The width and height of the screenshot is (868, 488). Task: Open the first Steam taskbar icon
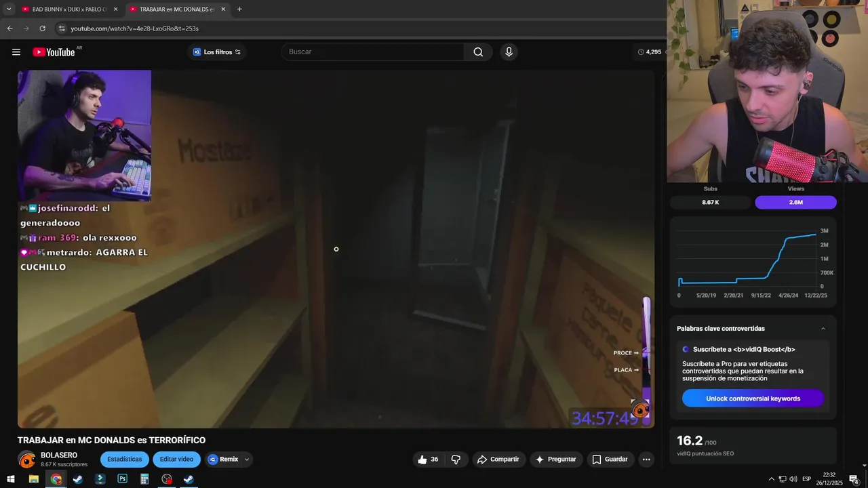[78, 479]
